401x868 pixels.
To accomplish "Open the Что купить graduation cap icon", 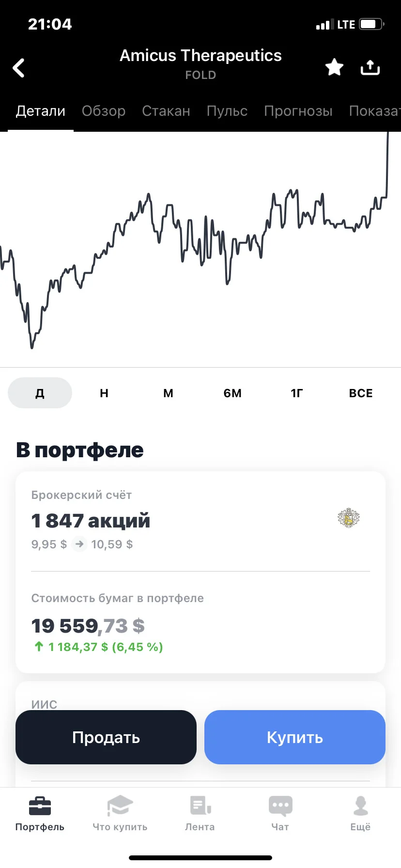I will point(120,806).
